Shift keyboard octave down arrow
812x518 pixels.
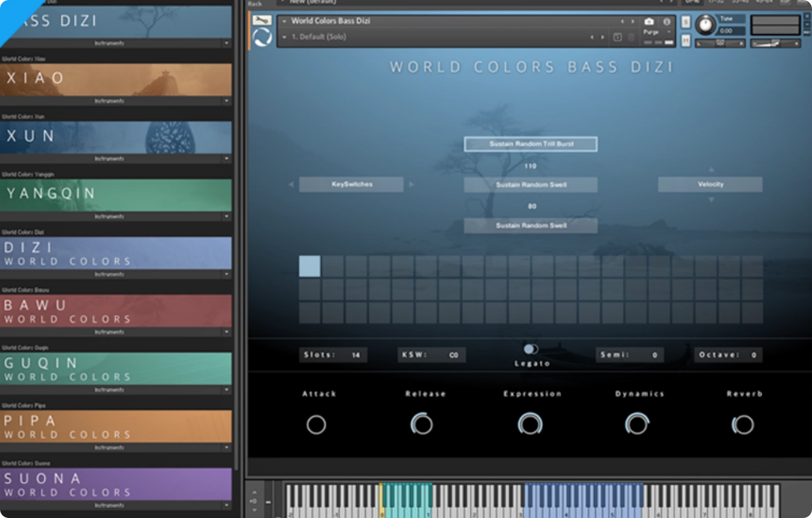coord(254,509)
